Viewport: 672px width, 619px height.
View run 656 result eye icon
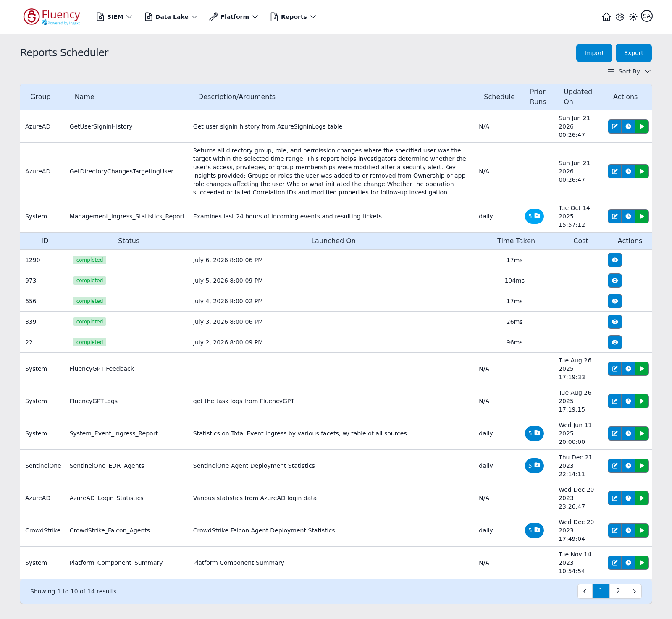615,301
